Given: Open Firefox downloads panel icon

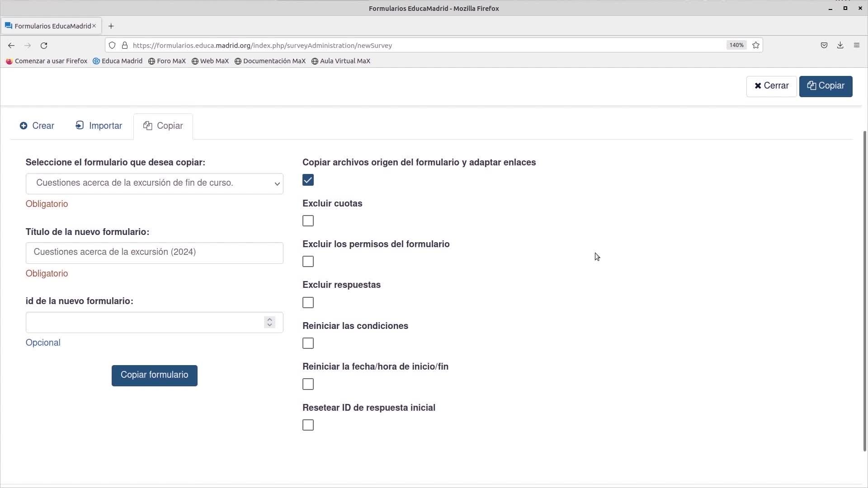Looking at the screenshot, I should point(840,45).
